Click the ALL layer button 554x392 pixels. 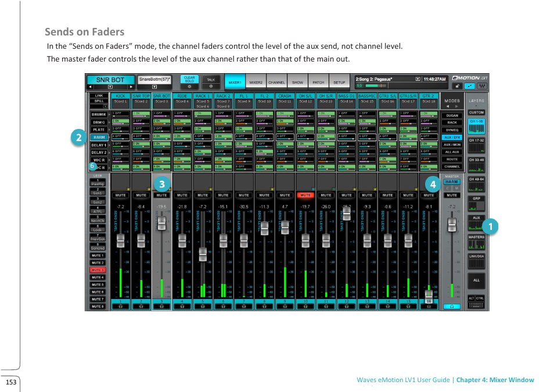click(476, 280)
